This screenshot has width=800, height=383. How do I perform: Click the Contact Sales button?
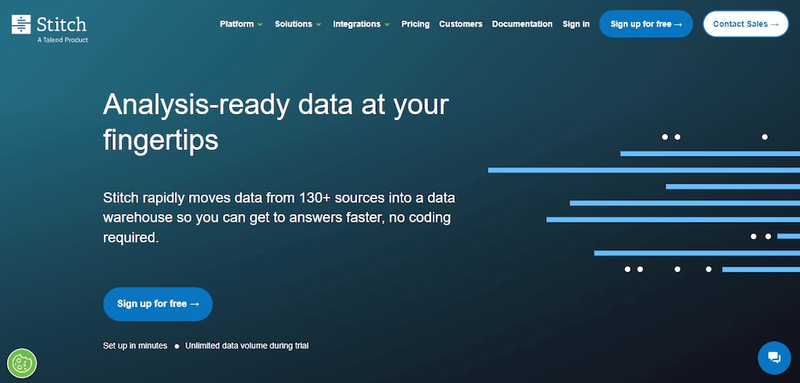pyautogui.click(x=745, y=24)
